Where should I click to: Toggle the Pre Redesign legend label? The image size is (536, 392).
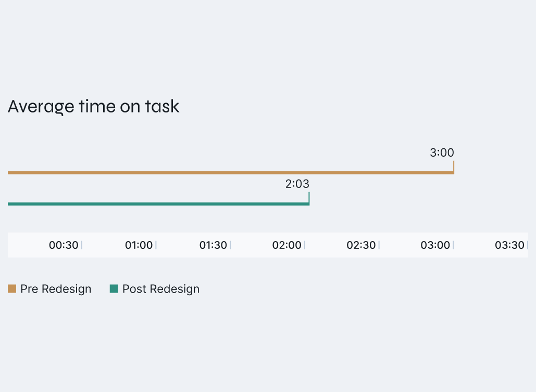click(x=56, y=289)
